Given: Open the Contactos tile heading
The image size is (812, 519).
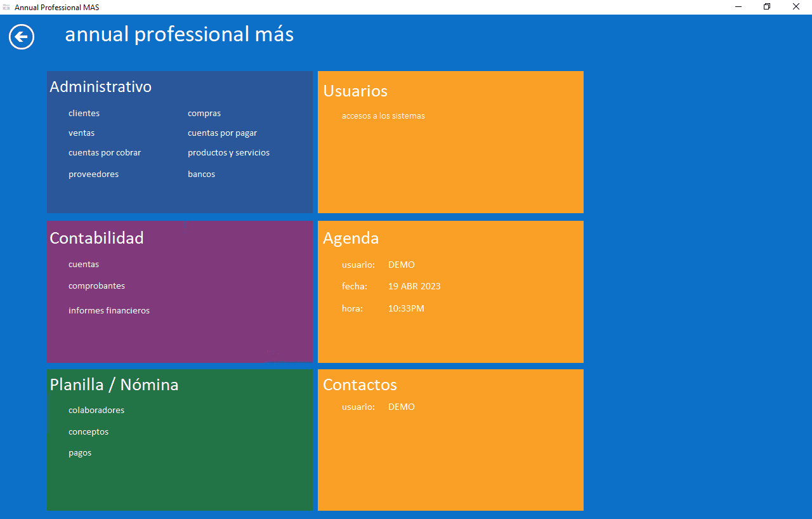Looking at the screenshot, I should 360,385.
